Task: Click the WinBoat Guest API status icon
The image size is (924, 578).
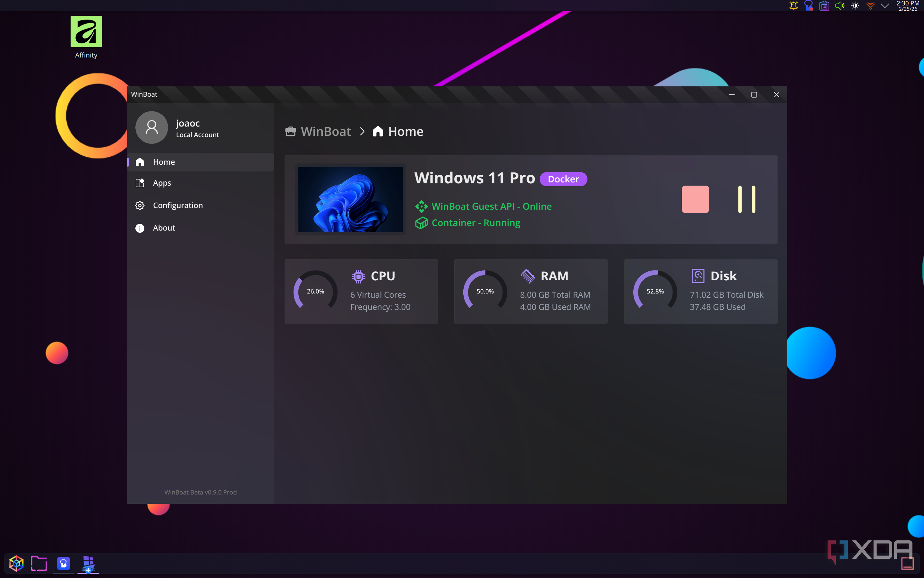Action: click(422, 206)
